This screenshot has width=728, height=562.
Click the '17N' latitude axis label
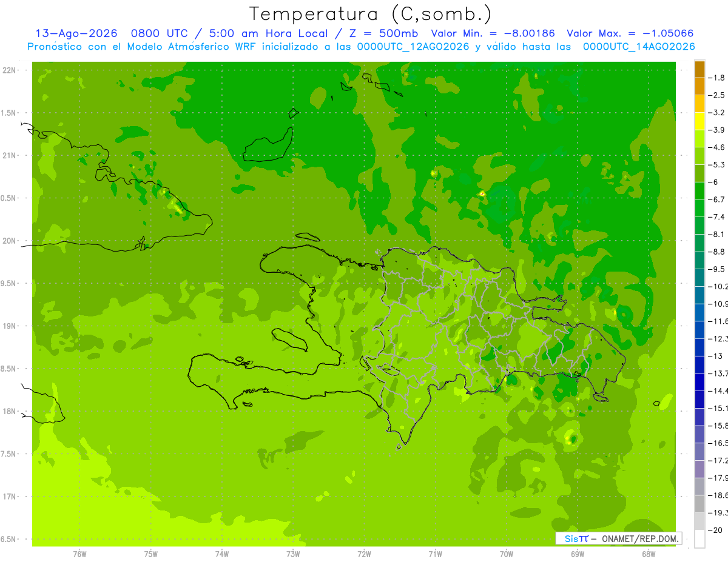click(8, 497)
